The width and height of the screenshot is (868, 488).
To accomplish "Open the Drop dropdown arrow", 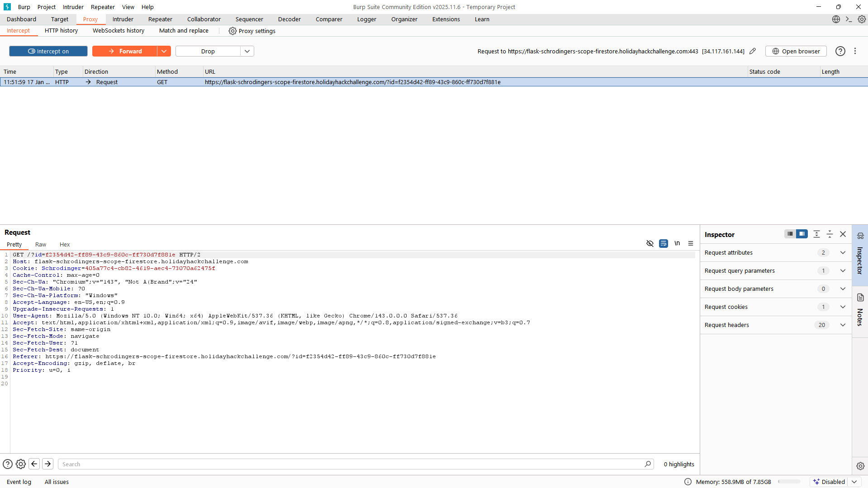I will (x=247, y=51).
